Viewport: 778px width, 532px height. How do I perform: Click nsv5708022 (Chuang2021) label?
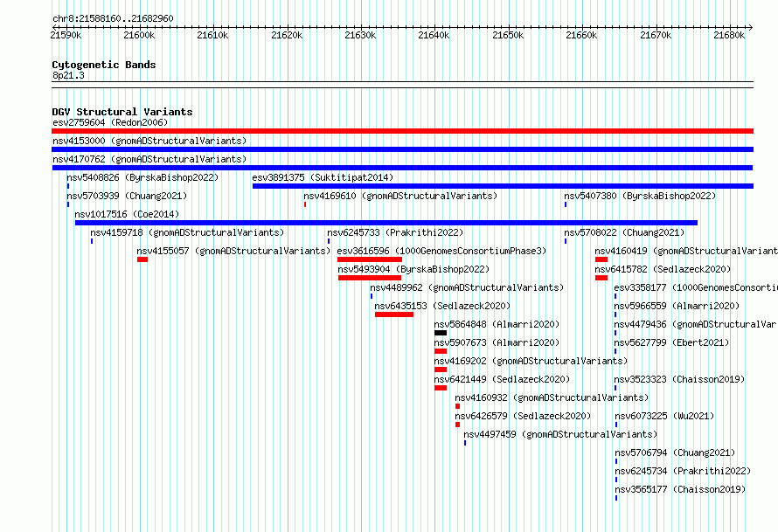(x=624, y=232)
